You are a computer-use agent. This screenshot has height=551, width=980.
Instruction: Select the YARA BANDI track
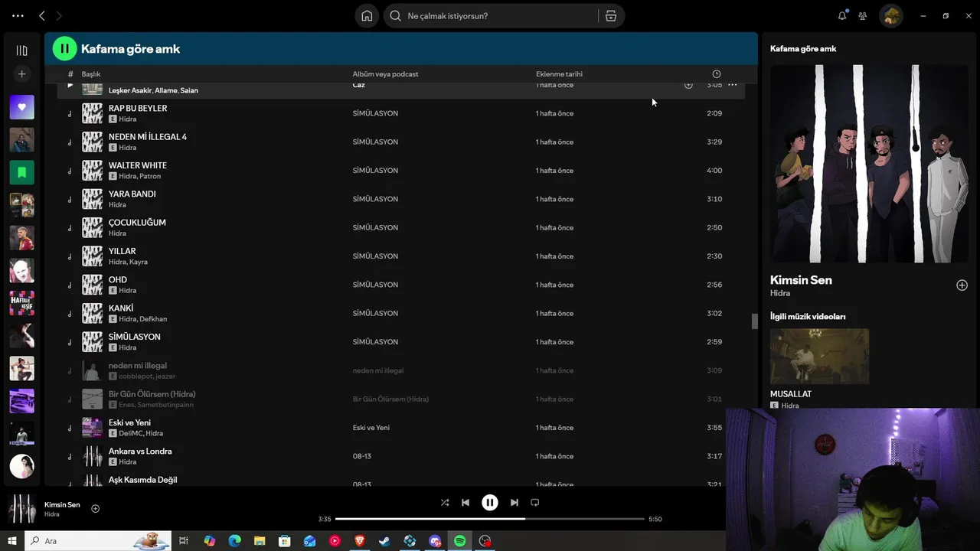(x=132, y=194)
